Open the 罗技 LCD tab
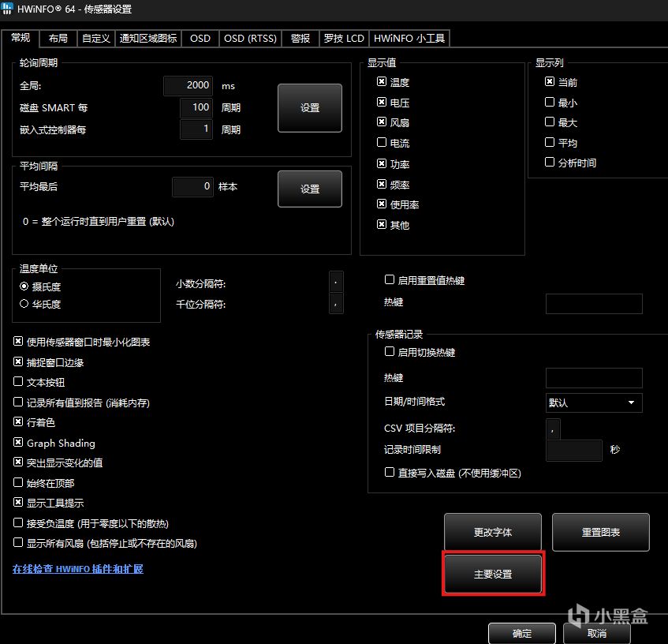Screen dimensions: 668x644 344,39
